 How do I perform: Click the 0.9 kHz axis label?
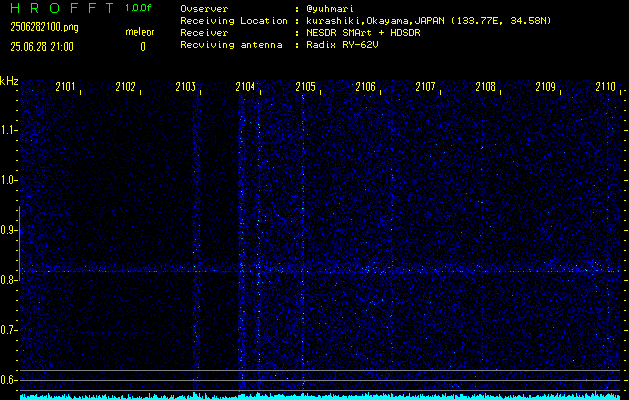point(8,230)
